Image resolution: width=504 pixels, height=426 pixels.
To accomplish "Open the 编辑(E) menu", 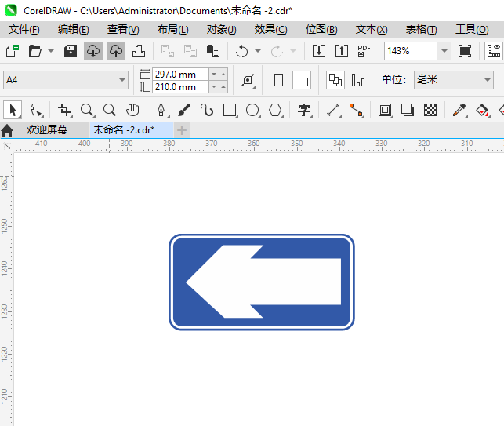I will tap(73, 30).
